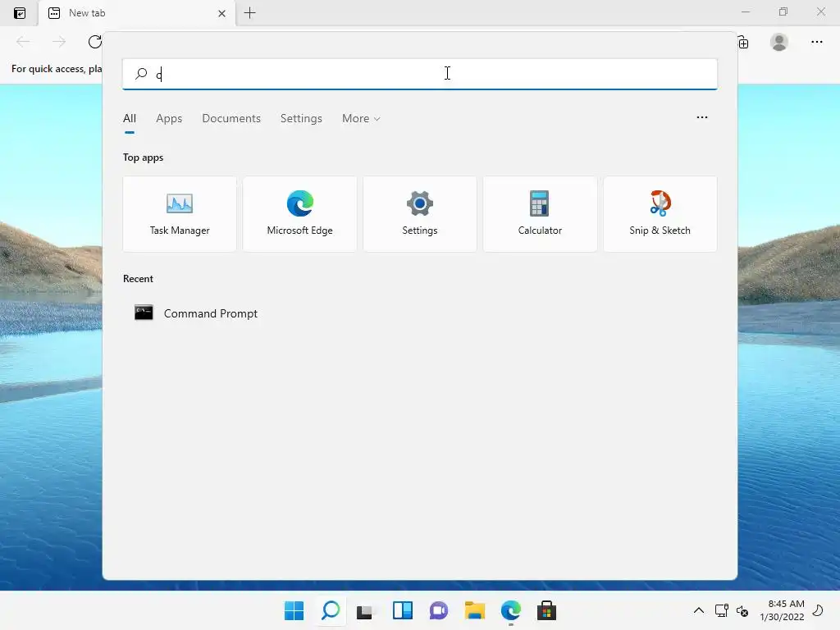Open Edge Collections button

coord(743,43)
